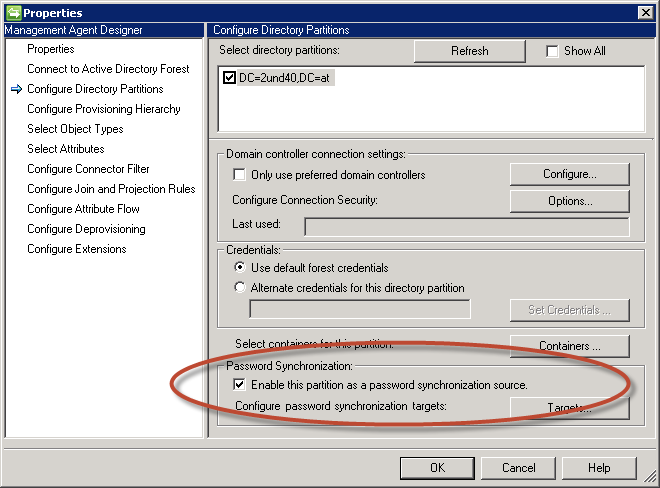This screenshot has height=488, width=660.
Task: Switch to Select Object Types page
Action: [x=75, y=129]
